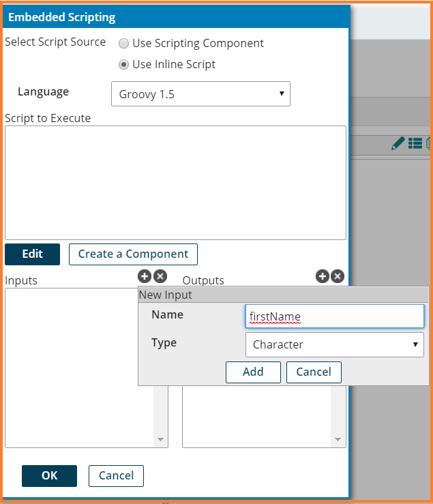
Task: Click inside Script to Execute text area
Action: (x=175, y=182)
